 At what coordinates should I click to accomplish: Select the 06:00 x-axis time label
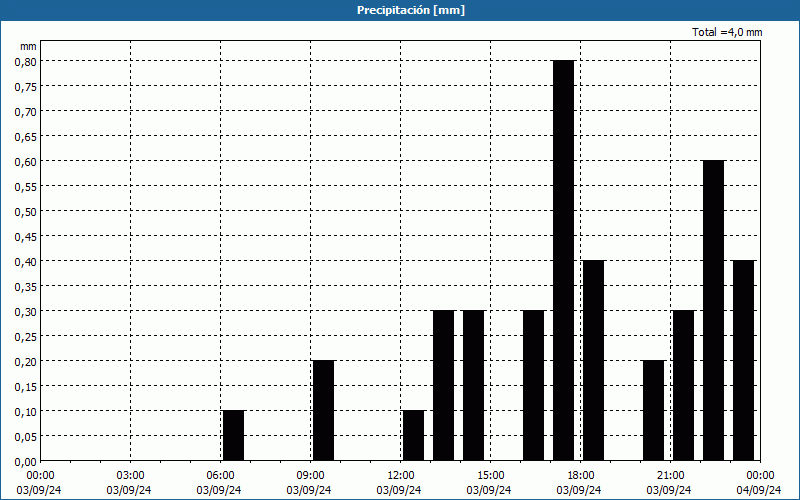tap(220, 476)
